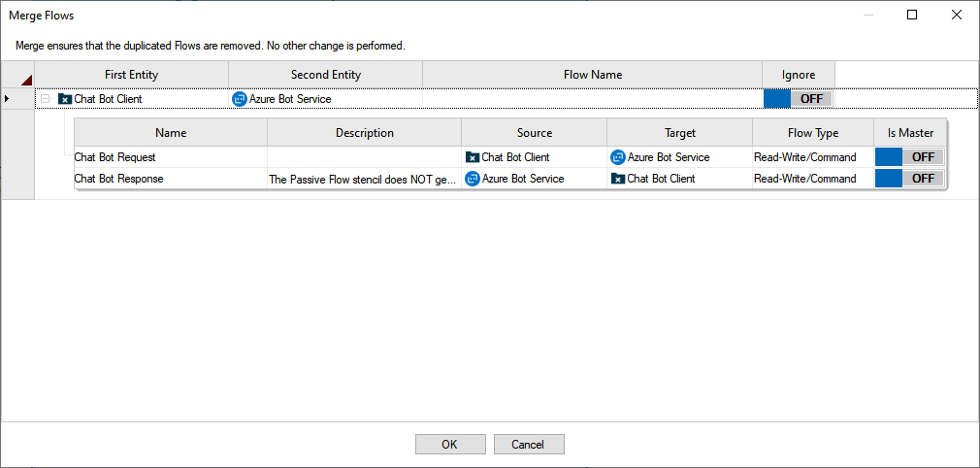Click the Chat Bot Client icon in First Entity

pyautogui.click(x=65, y=99)
